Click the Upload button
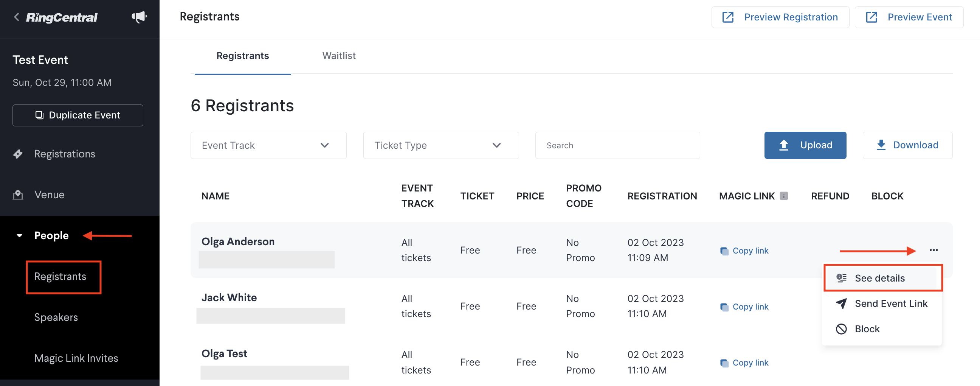 (805, 145)
